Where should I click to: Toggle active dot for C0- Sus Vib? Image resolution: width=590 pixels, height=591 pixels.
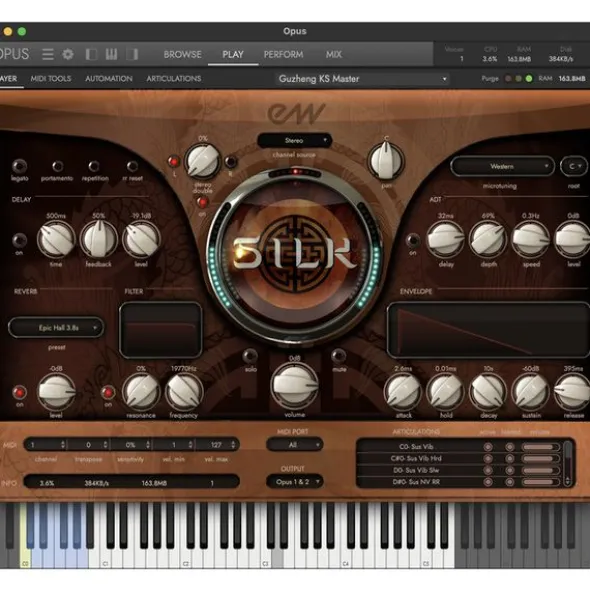coord(488,447)
